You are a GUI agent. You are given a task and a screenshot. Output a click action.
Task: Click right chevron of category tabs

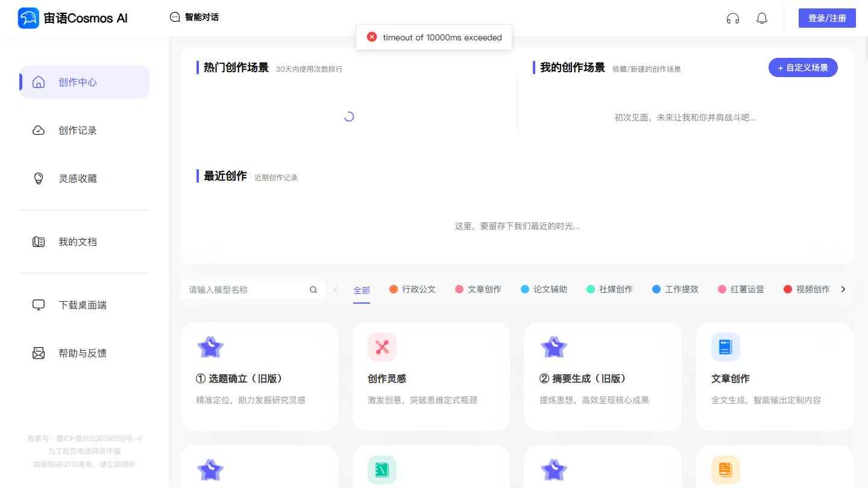[843, 289]
